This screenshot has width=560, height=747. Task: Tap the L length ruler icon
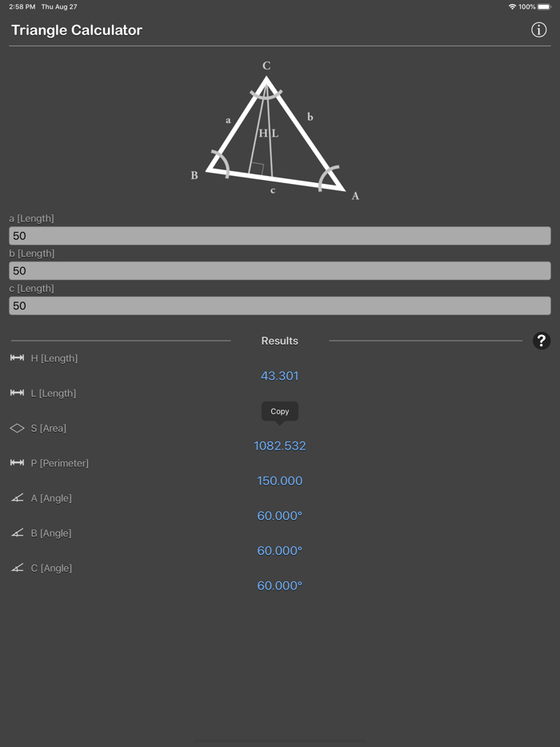[17, 393]
